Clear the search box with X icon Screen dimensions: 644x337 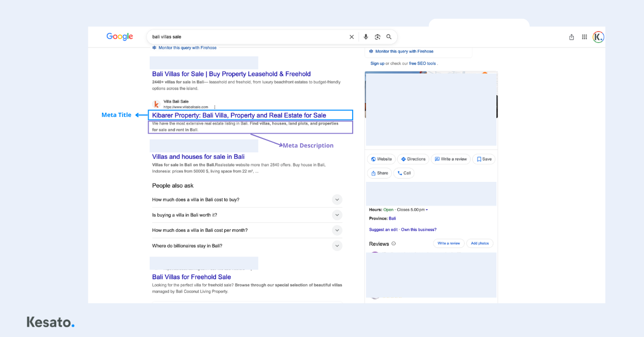(352, 37)
